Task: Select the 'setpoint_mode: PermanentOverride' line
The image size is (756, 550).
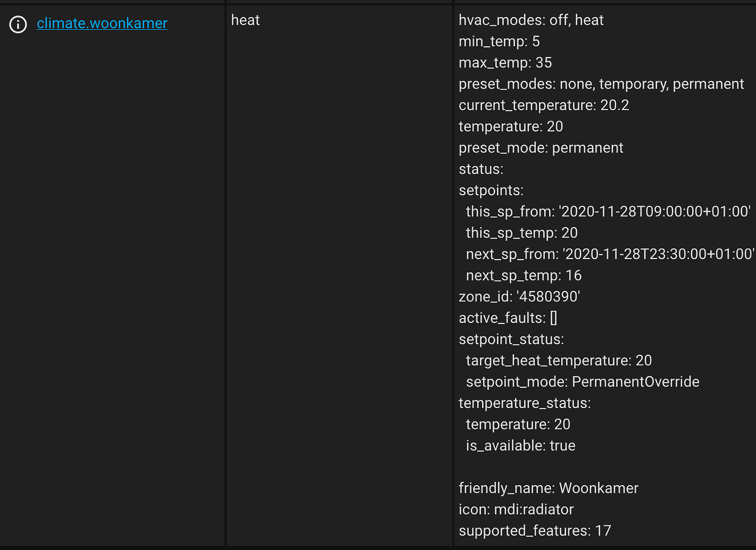Action: click(583, 382)
